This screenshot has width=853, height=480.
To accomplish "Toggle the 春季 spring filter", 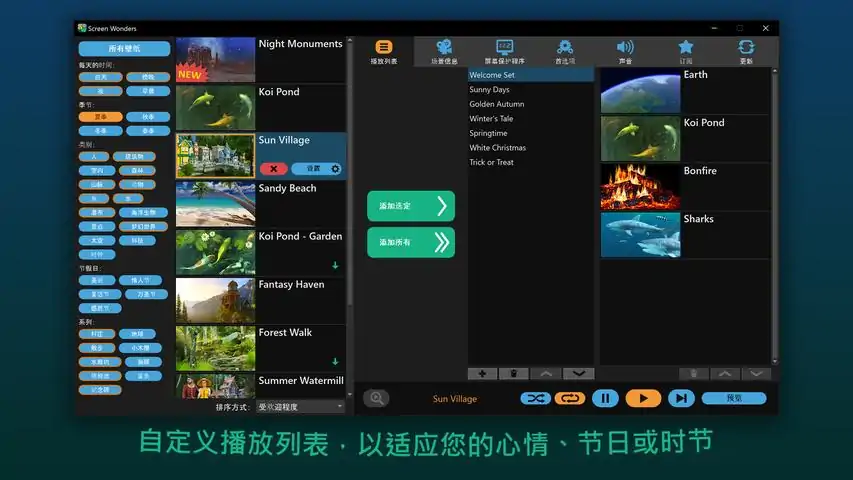I will click(148, 131).
